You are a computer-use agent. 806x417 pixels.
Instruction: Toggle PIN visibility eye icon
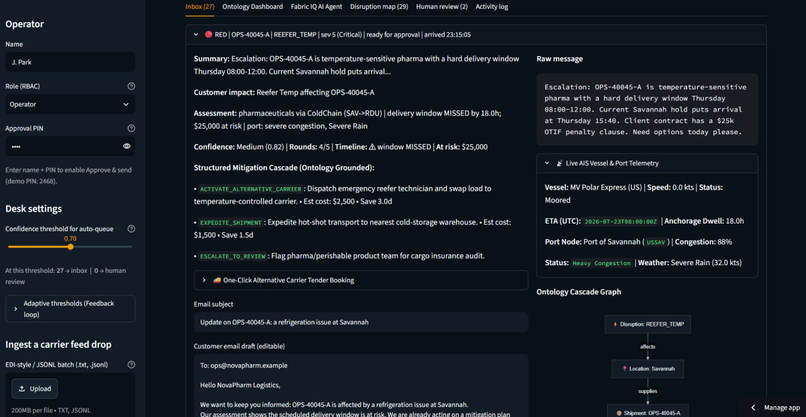[126, 147]
